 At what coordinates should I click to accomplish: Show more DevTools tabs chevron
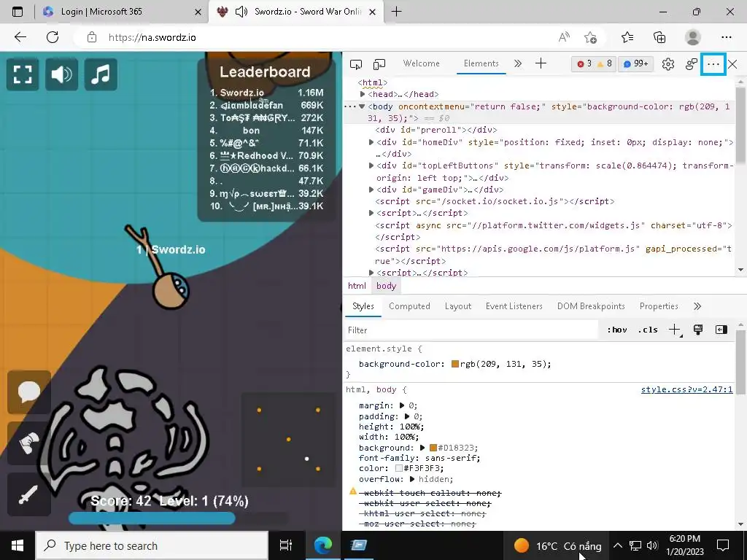[518, 63]
